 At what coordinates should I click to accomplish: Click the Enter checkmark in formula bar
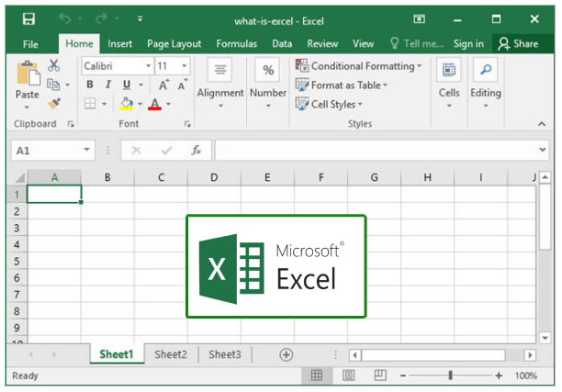166,151
